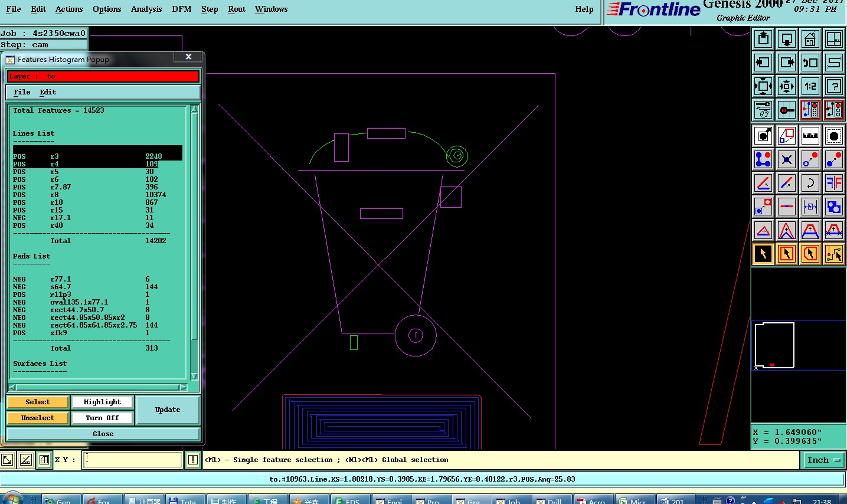847x504 pixels.
Task: Click the delete feature X icon
Action: click(x=787, y=159)
